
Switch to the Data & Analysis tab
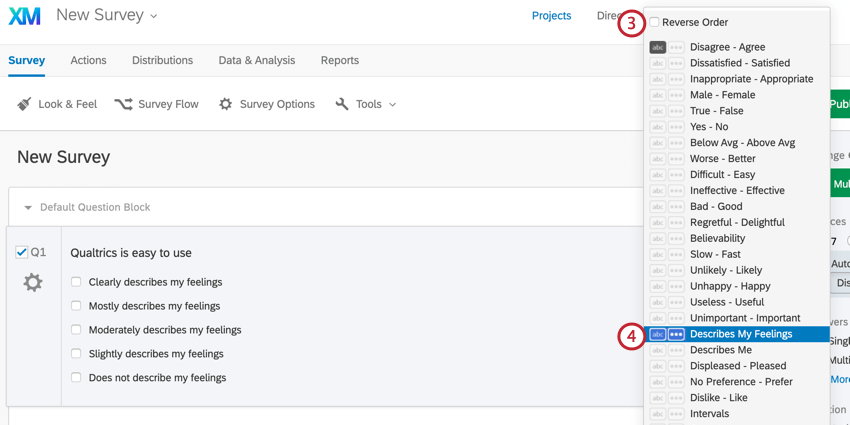point(257,60)
